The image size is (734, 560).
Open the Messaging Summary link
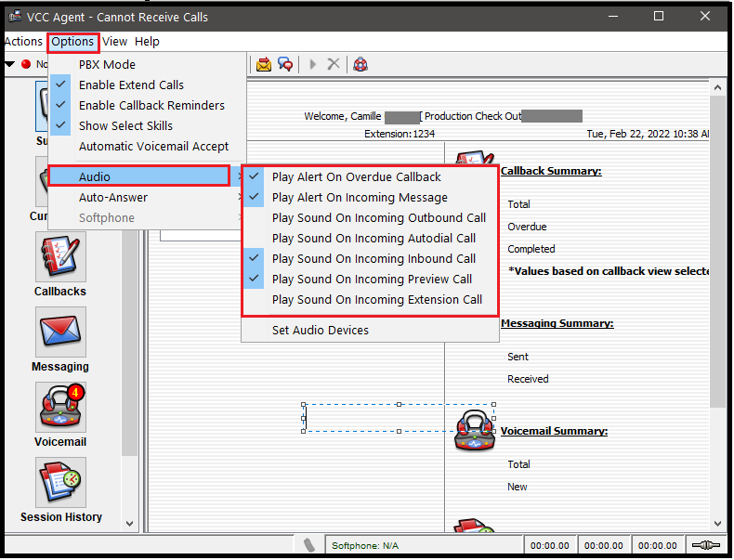(557, 323)
